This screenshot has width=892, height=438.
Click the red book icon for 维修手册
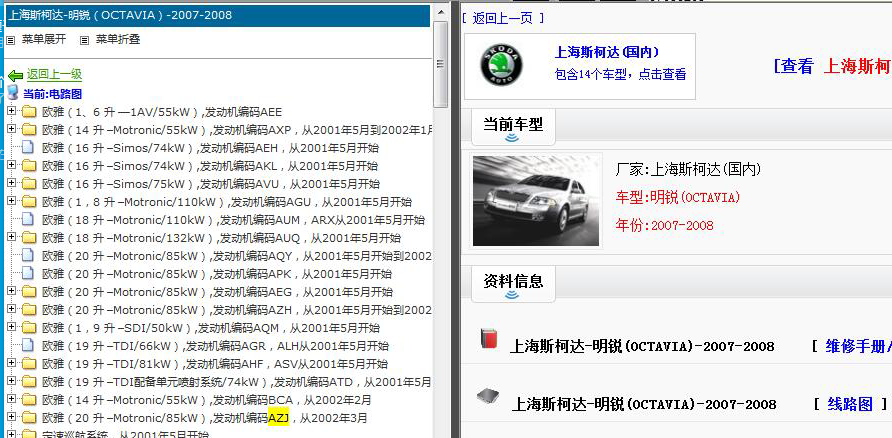[487, 337]
